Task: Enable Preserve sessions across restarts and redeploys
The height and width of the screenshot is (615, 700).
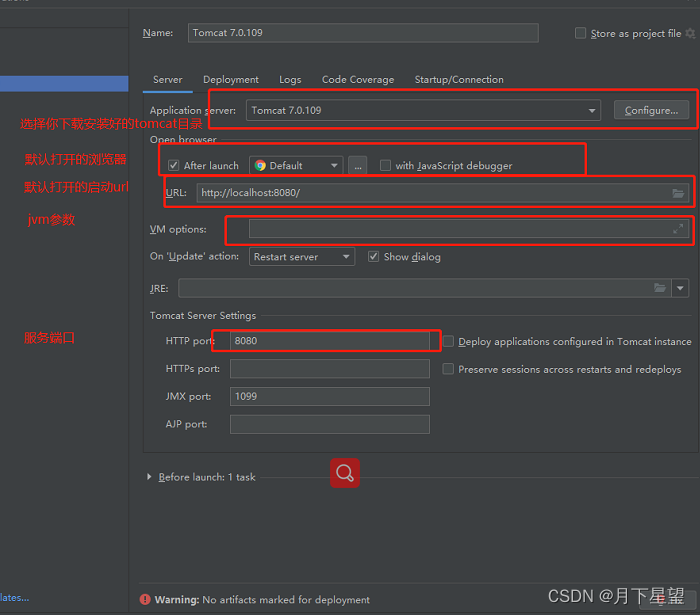Action: pos(448,369)
